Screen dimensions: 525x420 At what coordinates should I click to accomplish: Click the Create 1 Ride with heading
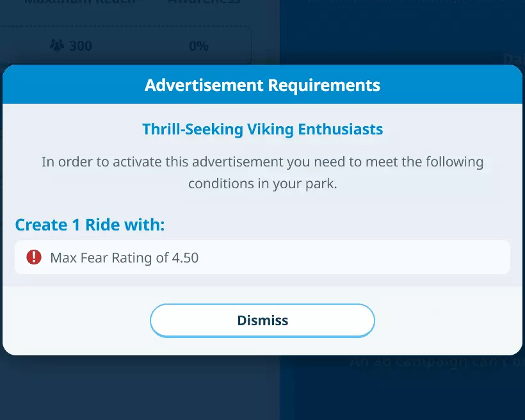click(x=90, y=225)
